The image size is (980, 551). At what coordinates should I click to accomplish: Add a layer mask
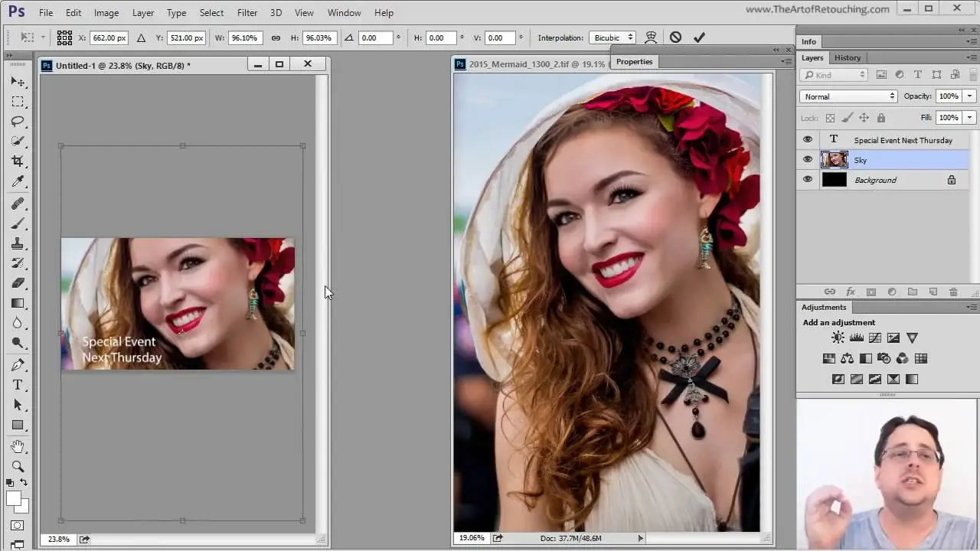871,292
